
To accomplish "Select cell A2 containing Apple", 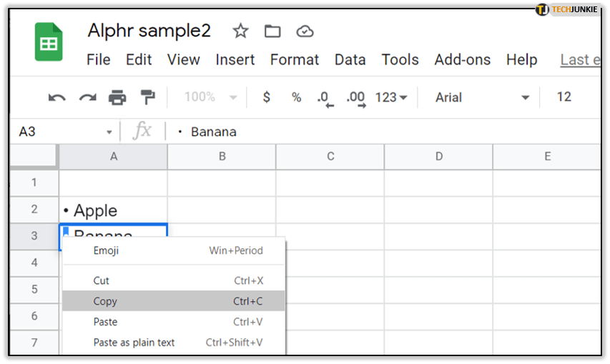I will [113, 210].
